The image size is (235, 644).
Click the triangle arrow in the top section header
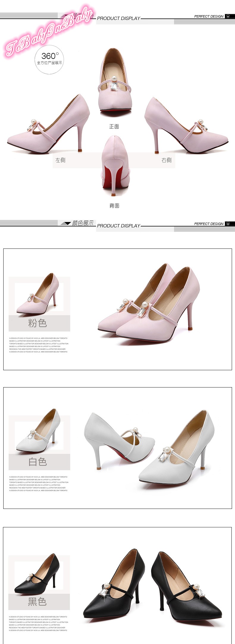coord(66,15)
